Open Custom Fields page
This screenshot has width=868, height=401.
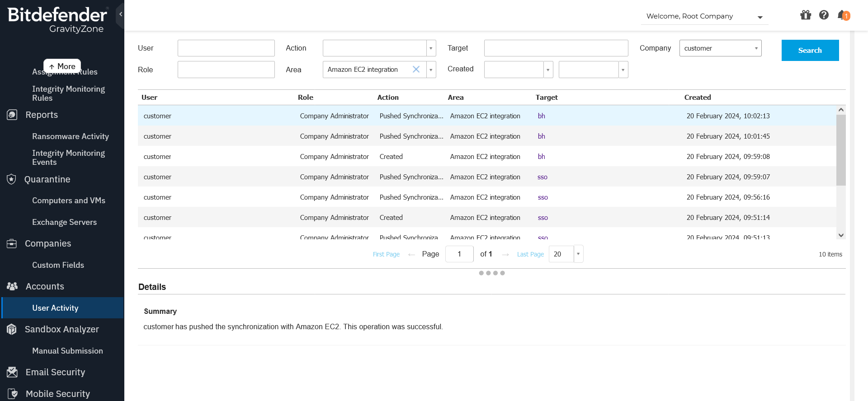[58, 265]
